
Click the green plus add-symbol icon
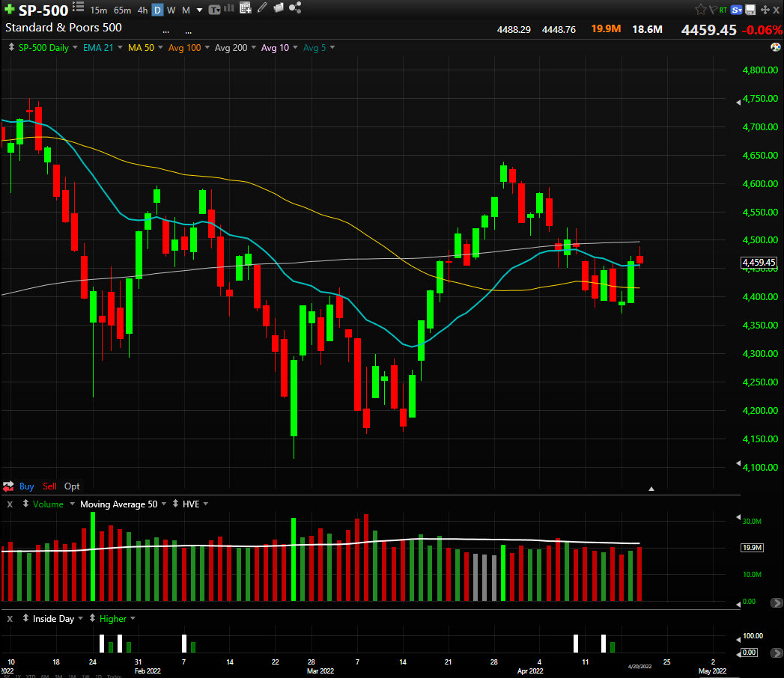tap(9, 10)
